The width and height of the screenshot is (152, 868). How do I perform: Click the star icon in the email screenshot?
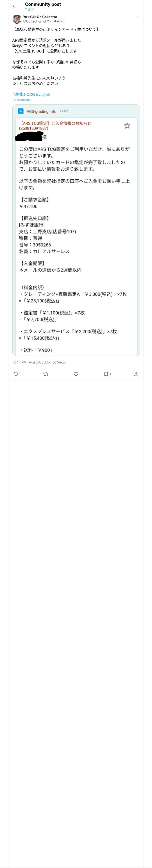coord(127,126)
